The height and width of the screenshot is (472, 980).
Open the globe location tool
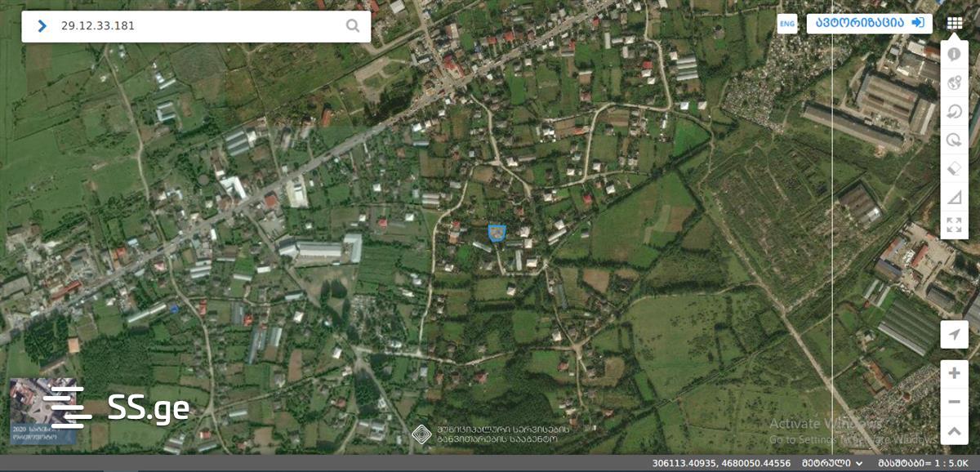pos(954,82)
